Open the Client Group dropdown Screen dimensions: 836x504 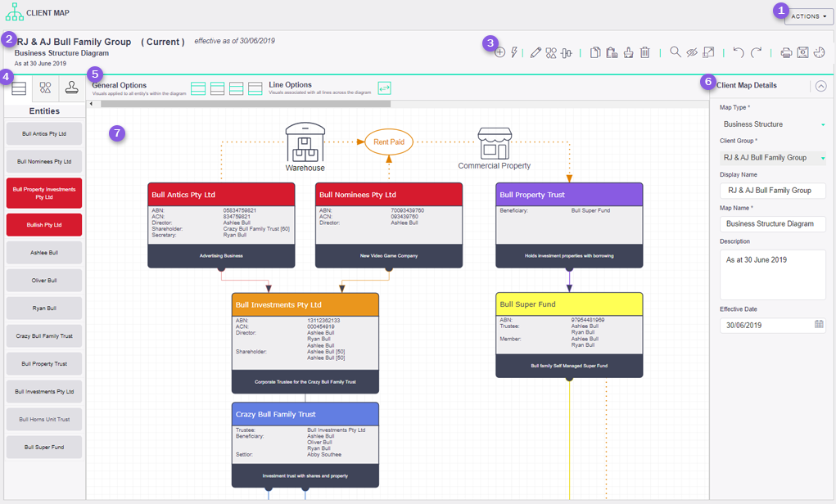(772, 158)
